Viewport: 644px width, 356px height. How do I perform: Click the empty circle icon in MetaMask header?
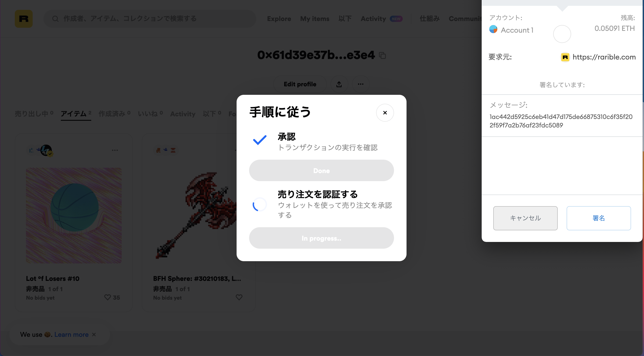tap(562, 34)
